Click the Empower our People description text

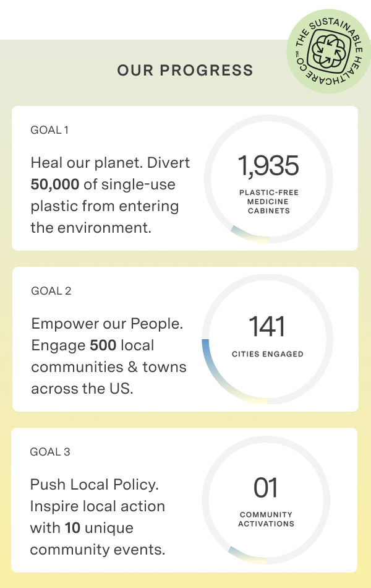[x=109, y=356]
